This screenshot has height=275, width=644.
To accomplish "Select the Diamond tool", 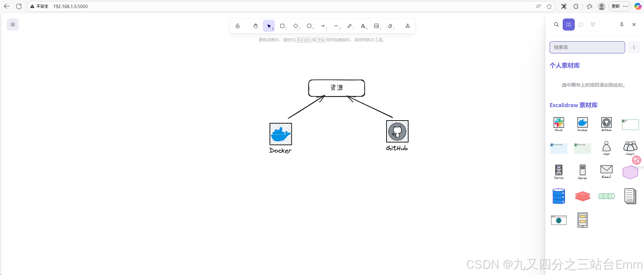I will tap(296, 26).
